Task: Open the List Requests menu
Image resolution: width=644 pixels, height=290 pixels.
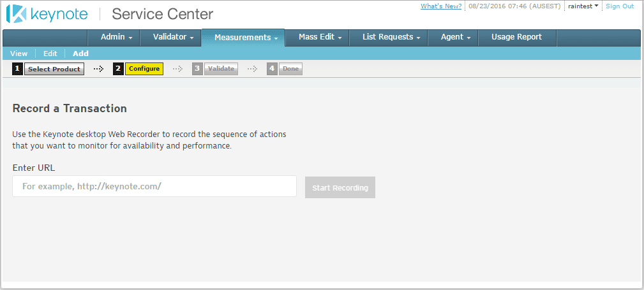Action: click(x=391, y=38)
